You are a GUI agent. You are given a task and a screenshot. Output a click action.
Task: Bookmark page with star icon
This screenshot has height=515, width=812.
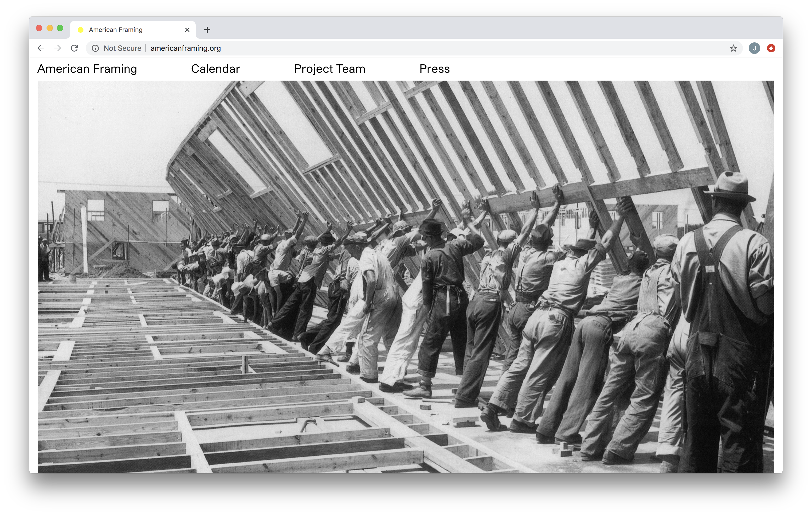pos(733,48)
